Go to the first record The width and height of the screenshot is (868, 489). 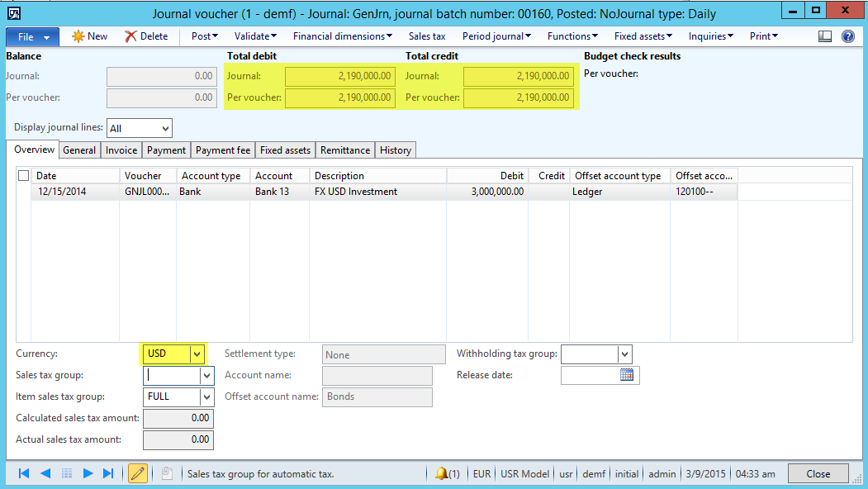click(x=24, y=473)
